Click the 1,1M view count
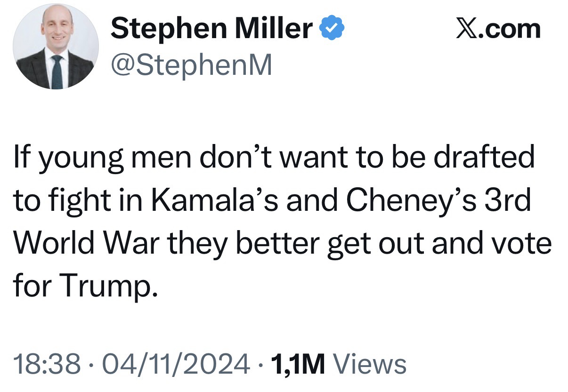This screenshot has height=392, width=568. coord(297,364)
